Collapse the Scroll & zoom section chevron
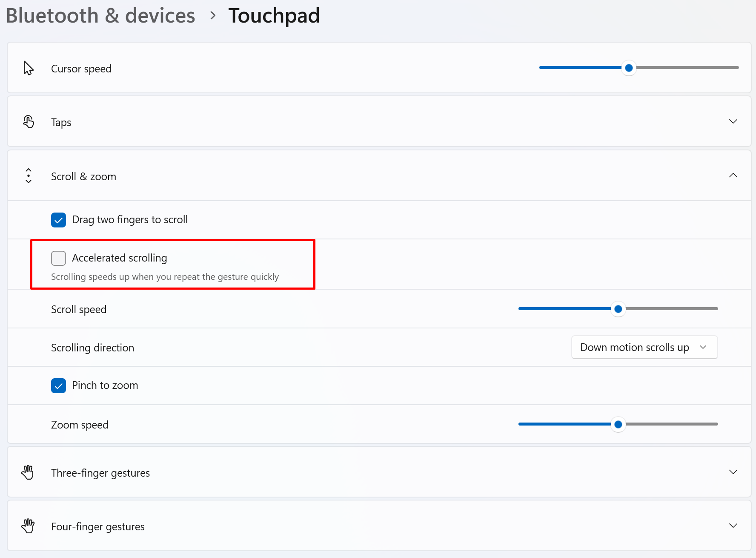Image resolution: width=756 pixels, height=558 pixels. point(733,175)
